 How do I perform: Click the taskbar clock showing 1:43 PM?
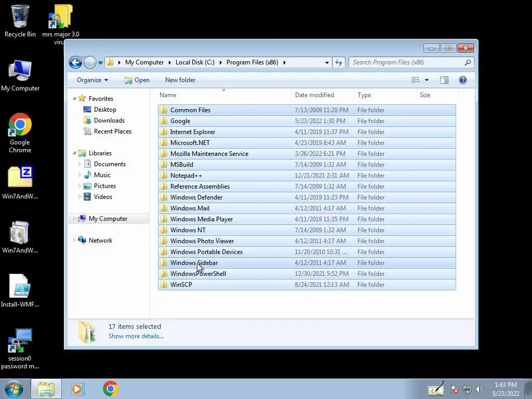(506, 389)
